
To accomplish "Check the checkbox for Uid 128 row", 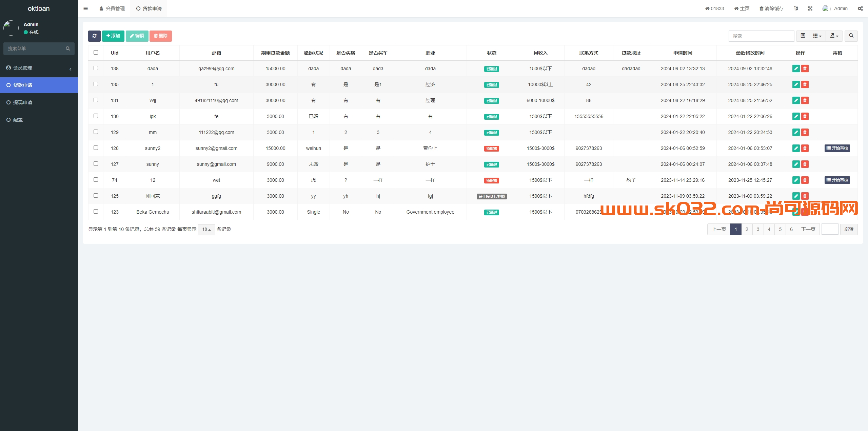I will (96, 148).
